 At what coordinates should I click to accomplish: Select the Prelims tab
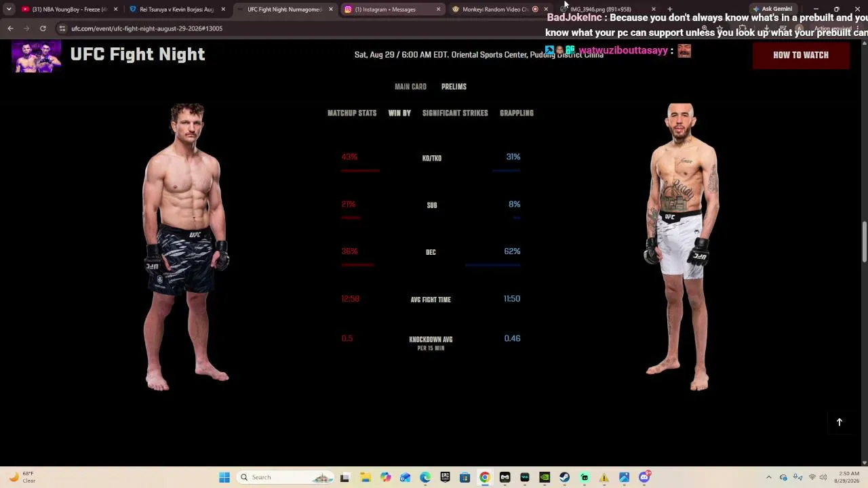click(x=454, y=87)
